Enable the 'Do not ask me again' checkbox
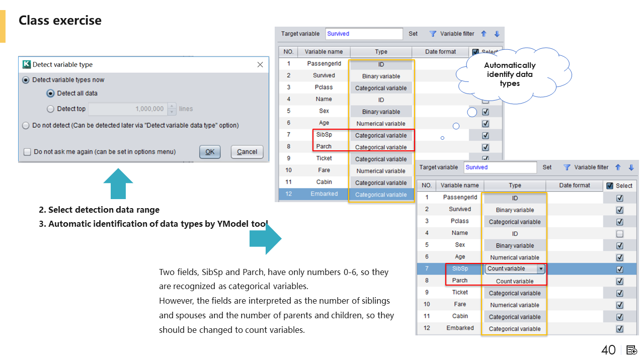The image size is (644, 362). [27, 152]
